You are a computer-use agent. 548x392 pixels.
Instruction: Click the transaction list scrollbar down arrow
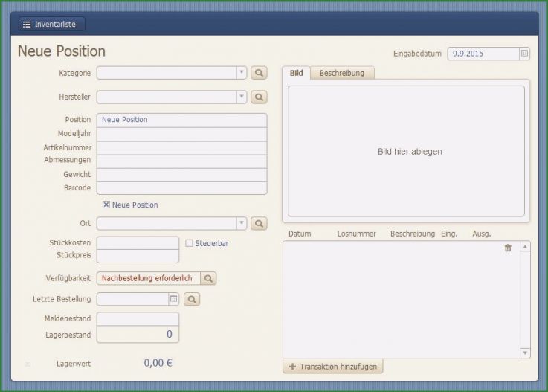[x=525, y=353]
